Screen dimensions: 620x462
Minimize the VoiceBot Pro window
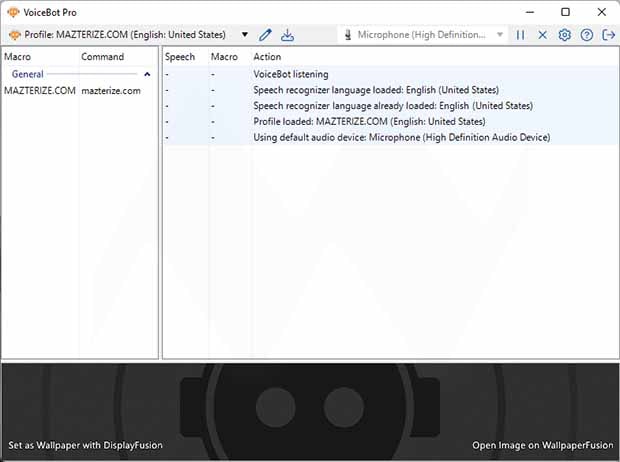point(530,12)
